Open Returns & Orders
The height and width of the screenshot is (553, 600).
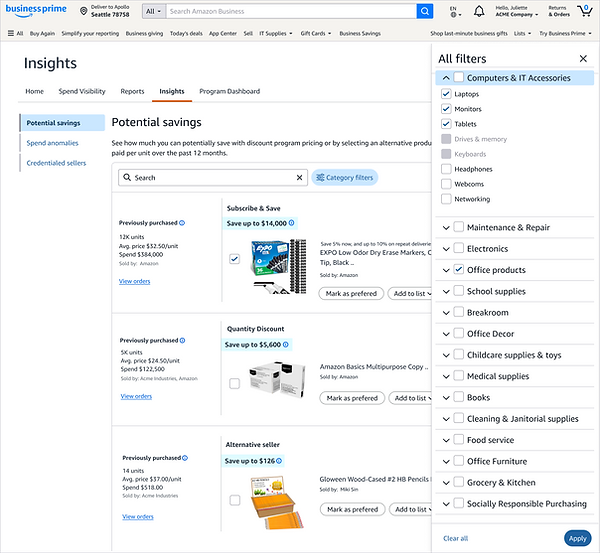pyautogui.click(x=559, y=11)
